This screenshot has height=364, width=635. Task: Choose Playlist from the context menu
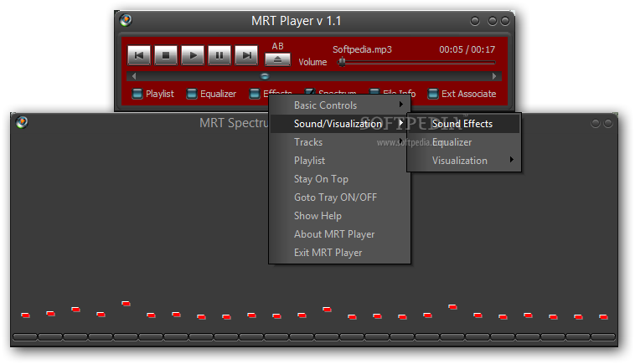(339, 161)
